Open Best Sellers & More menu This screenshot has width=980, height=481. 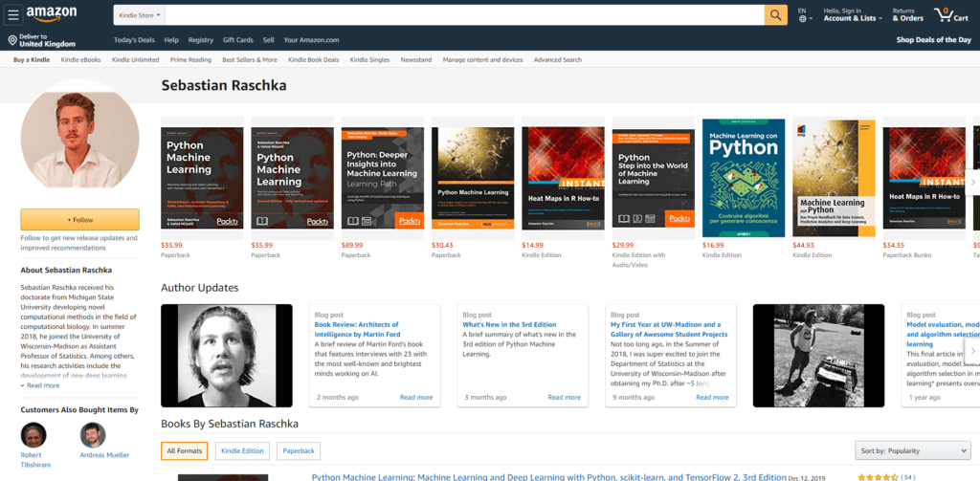tap(250, 60)
